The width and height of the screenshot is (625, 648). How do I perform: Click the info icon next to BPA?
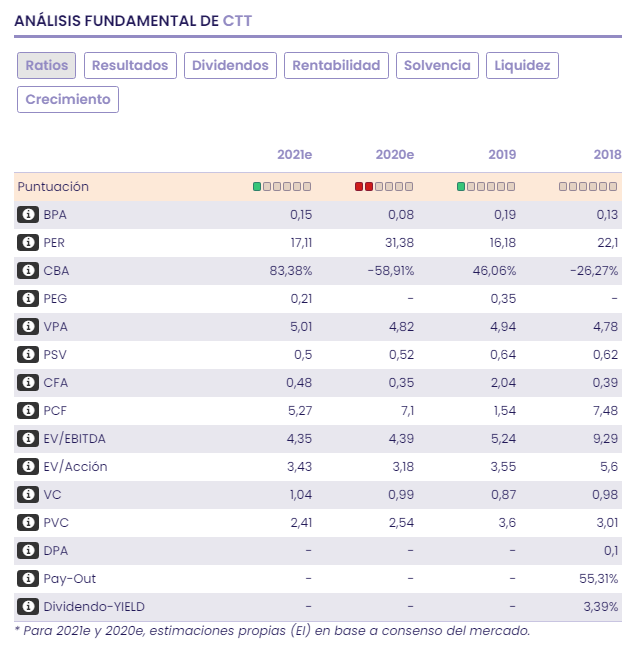[28, 215]
